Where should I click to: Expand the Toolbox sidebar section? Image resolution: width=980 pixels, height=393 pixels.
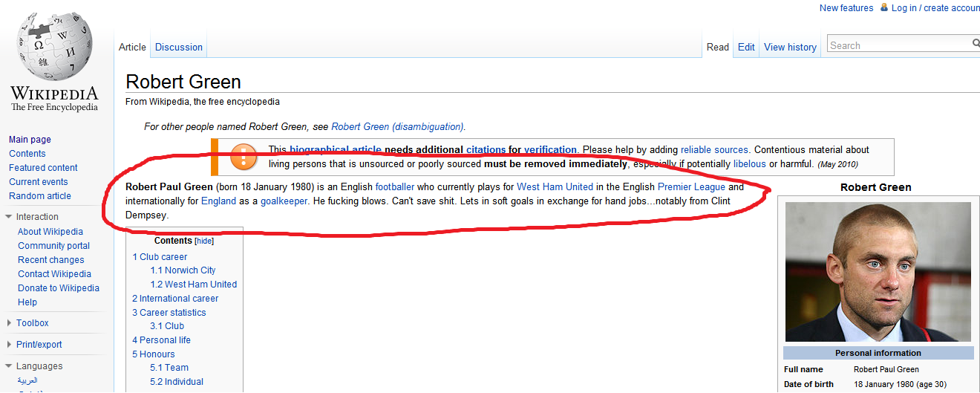pos(9,323)
